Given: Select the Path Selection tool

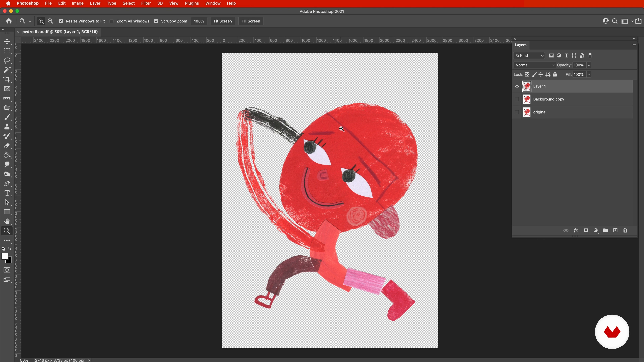Looking at the screenshot, I should click(x=7, y=203).
